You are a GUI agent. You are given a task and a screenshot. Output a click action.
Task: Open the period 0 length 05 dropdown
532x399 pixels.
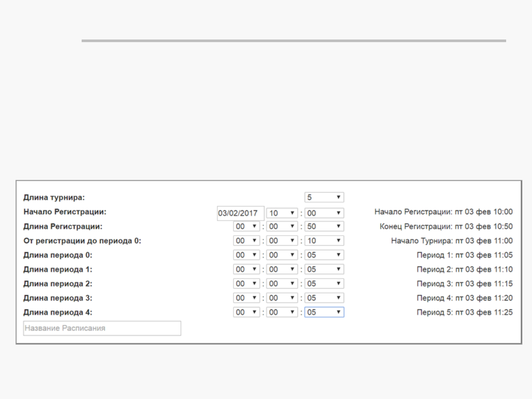pos(324,255)
